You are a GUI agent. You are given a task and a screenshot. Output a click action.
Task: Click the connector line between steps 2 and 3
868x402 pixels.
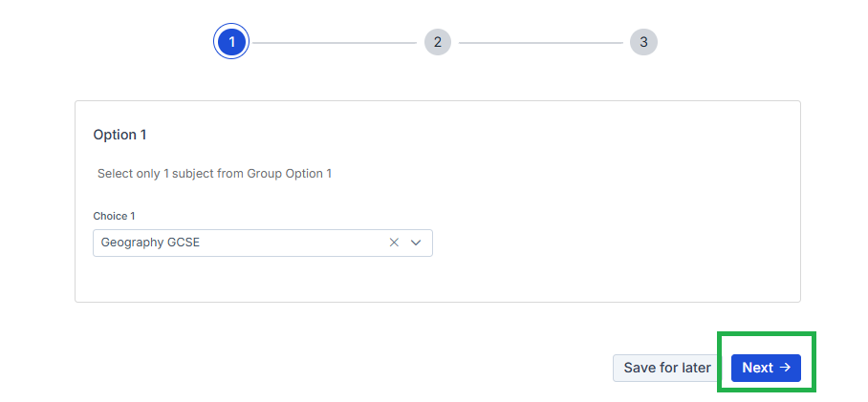[540, 42]
